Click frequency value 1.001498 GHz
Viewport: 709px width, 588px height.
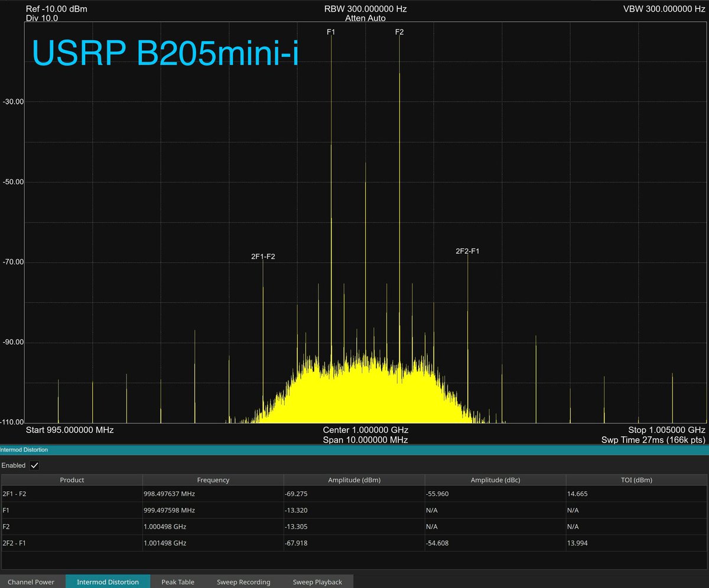(165, 543)
